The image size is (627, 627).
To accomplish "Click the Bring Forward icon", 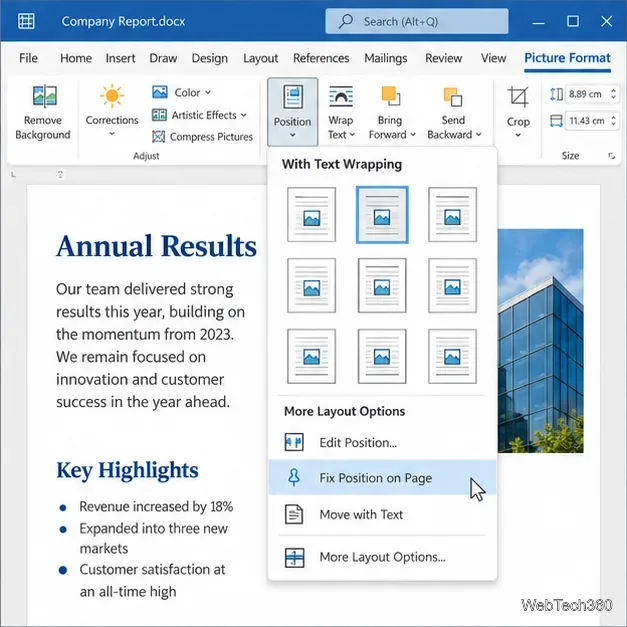I will tap(390, 96).
